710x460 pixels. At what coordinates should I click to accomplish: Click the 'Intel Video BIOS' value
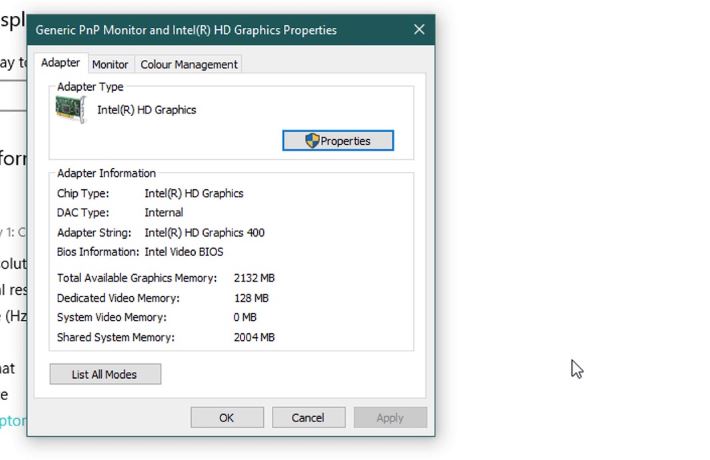184,252
